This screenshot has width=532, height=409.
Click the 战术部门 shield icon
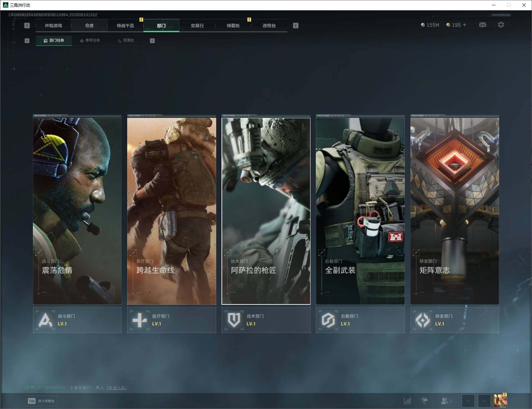[234, 320]
